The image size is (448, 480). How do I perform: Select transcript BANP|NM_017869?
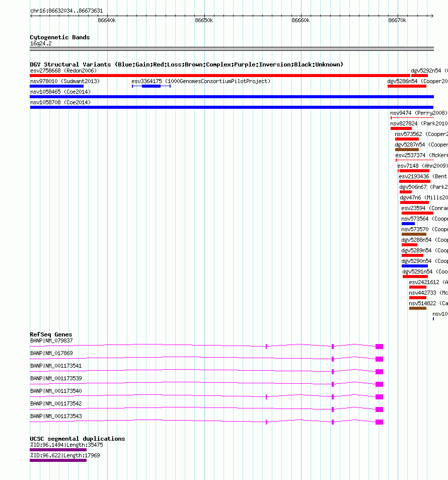pyautogui.click(x=51, y=353)
